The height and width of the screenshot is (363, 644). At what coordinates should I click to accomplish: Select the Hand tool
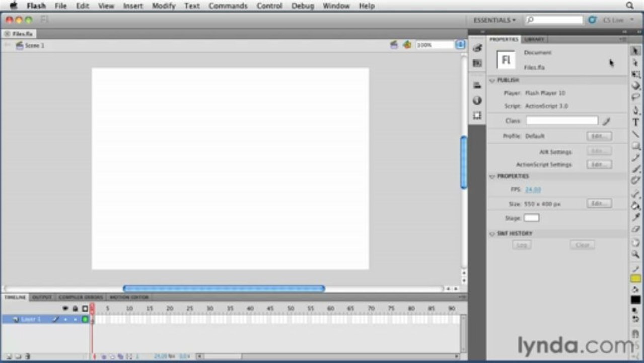point(636,243)
